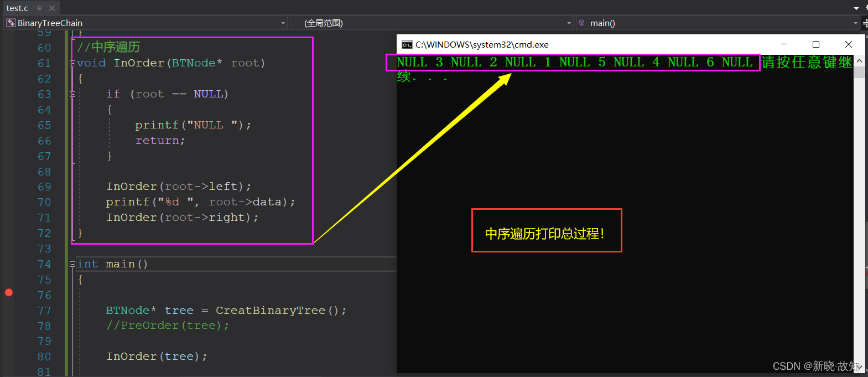Click the int main() declaration
This screenshot has width=868, height=377.
pos(112,264)
